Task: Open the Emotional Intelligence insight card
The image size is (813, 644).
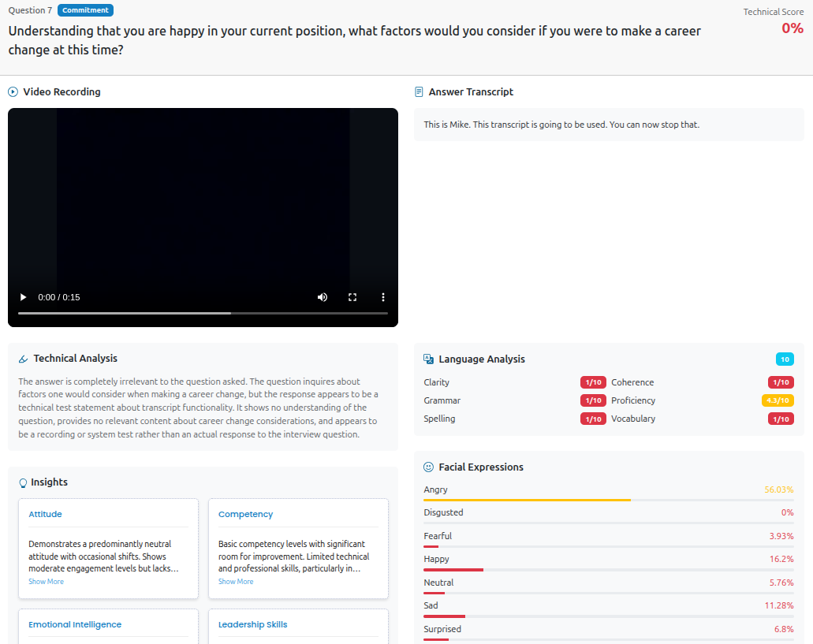Action: 75,624
